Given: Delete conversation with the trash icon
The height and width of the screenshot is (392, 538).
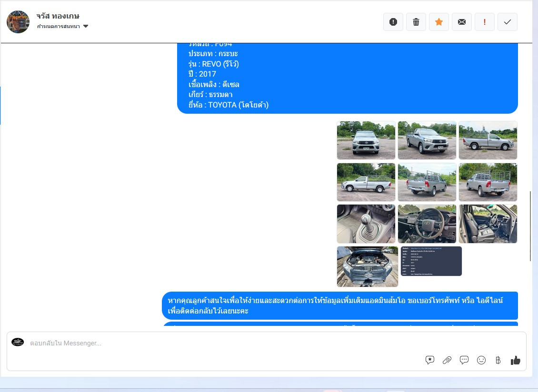Looking at the screenshot, I should click(x=416, y=22).
